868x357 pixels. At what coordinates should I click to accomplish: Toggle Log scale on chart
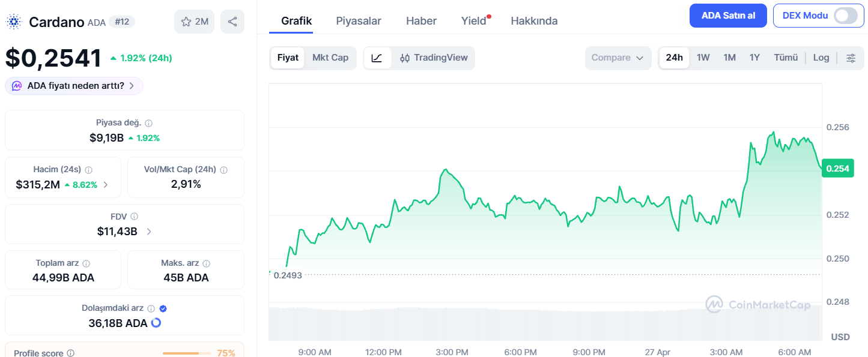click(821, 58)
